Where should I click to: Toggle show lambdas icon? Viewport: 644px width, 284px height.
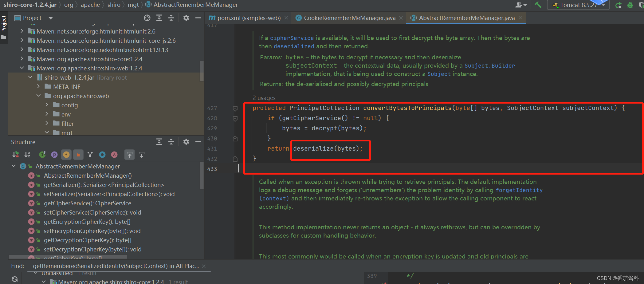tap(114, 155)
